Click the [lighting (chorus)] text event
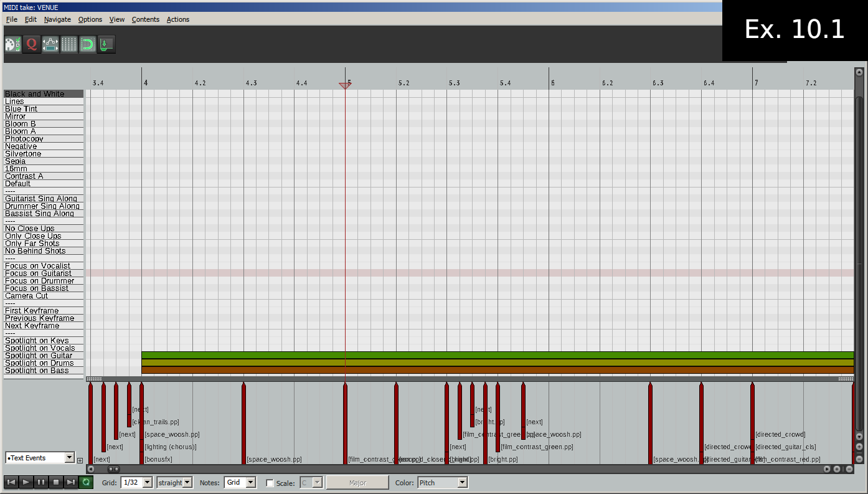Viewport: 868px width, 494px height. (x=171, y=447)
